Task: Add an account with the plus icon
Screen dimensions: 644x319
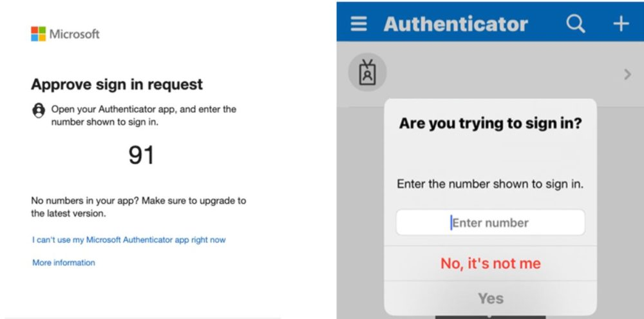Action: (620, 24)
